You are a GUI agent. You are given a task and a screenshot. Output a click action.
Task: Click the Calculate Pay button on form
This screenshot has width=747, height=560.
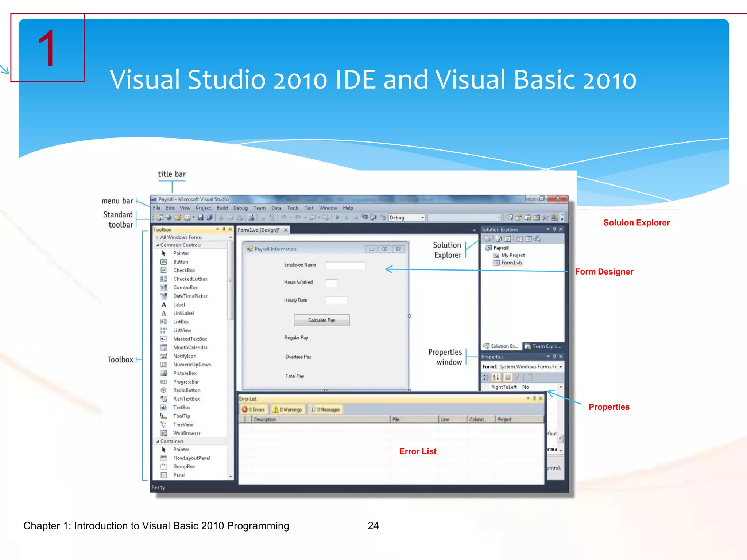point(321,320)
